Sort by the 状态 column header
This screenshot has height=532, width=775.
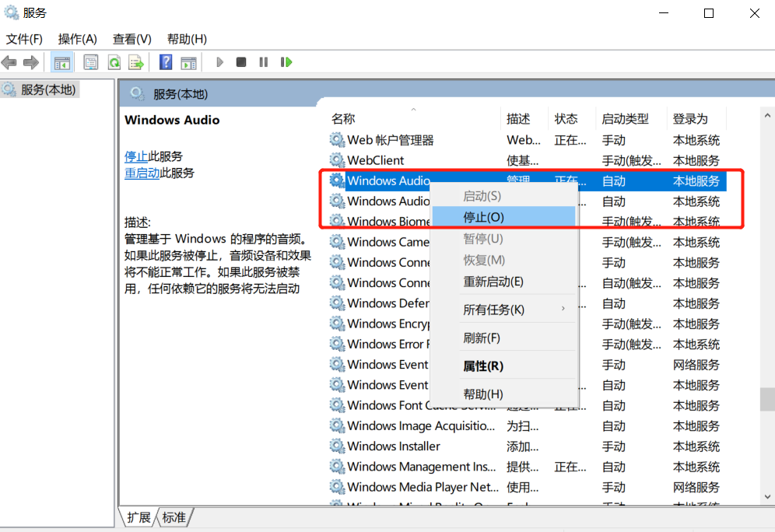click(572, 118)
